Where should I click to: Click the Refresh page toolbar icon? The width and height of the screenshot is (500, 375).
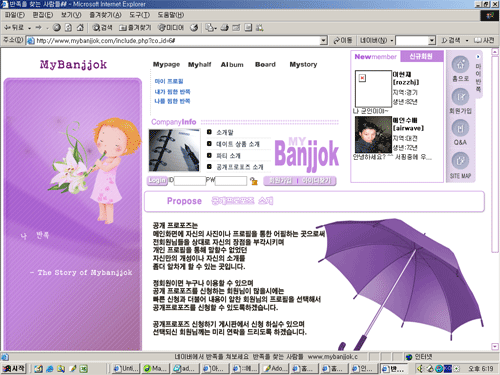coord(68,28)
